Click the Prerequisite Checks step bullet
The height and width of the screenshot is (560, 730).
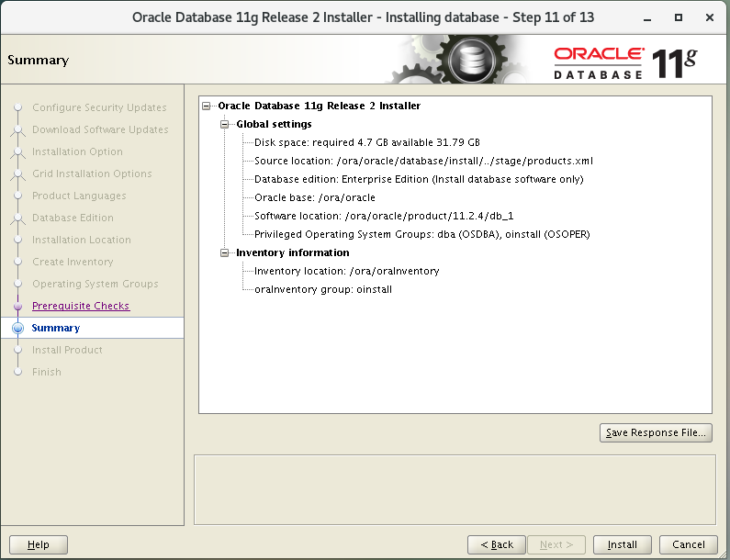(18, 307)
